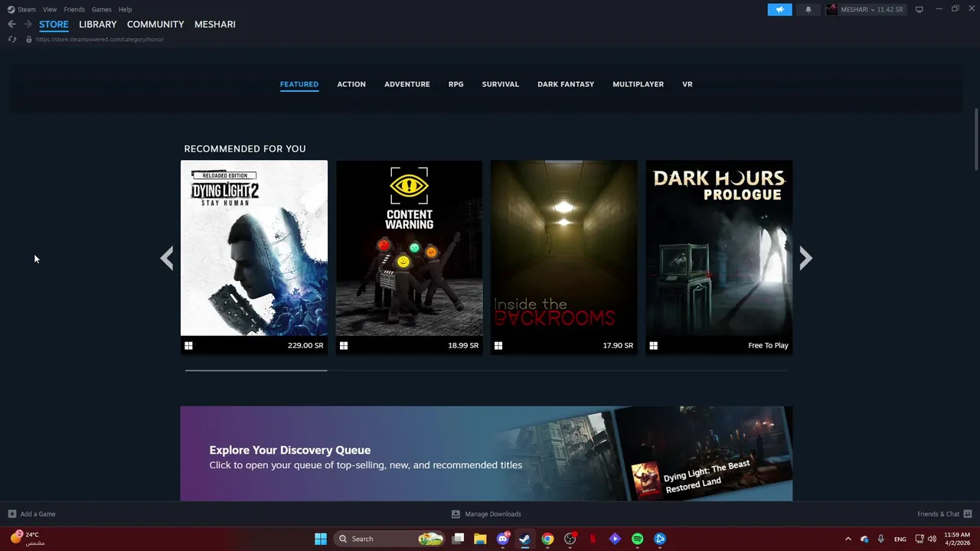Reload the store page
980x551 pixels.
click(x=12, y=39)
